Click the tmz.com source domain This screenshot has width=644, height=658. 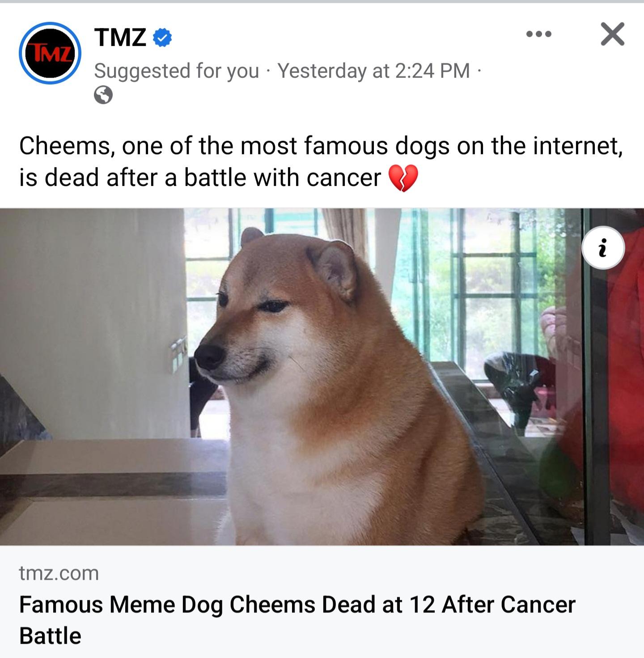pyautogui.click(x=59, y=573)
